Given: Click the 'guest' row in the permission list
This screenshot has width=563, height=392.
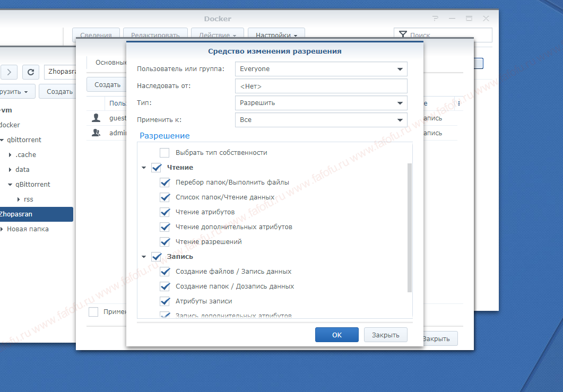Looking at the screenshot, I should pyautogui.click(x=108, y=118).
